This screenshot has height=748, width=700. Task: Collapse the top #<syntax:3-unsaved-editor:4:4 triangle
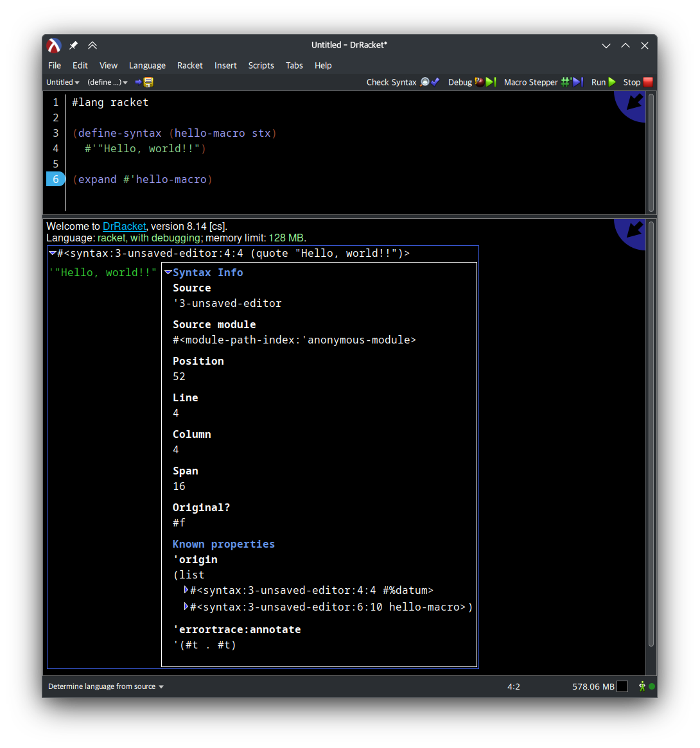click(x=53, y=254)
